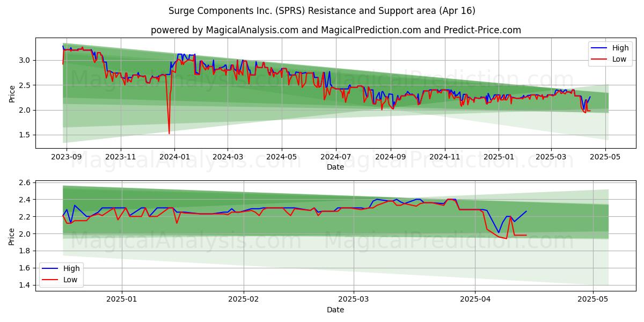644x322 pixels.
Task: Click the '2024-05' x-axis label in the top chart
Action: (x=282, y=158)
